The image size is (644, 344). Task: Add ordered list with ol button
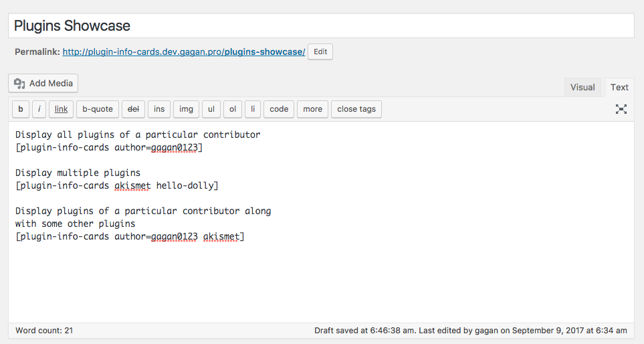point(233,109)
